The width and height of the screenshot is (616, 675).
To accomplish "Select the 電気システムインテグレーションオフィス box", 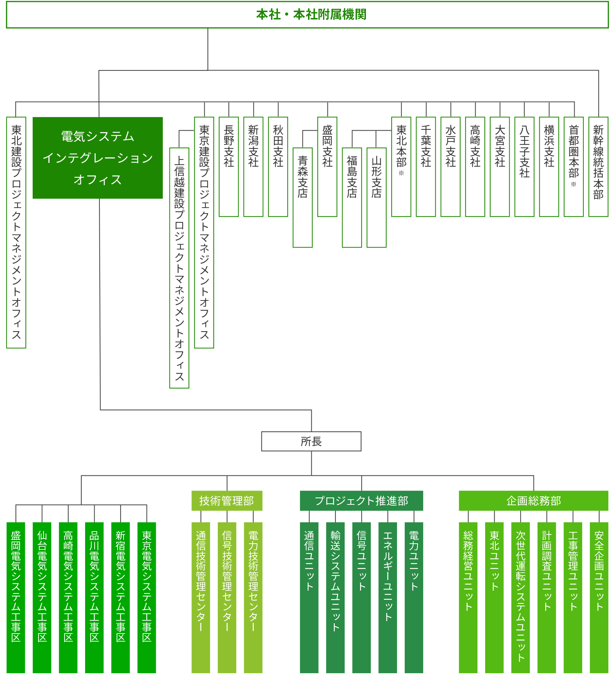I will coord(98,158).
